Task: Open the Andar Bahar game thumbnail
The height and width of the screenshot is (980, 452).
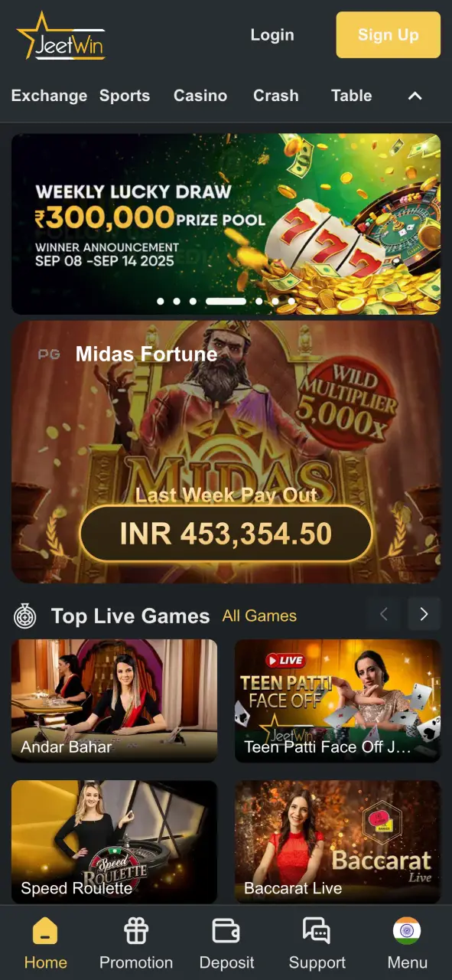Action: click(x=115, y=701)
